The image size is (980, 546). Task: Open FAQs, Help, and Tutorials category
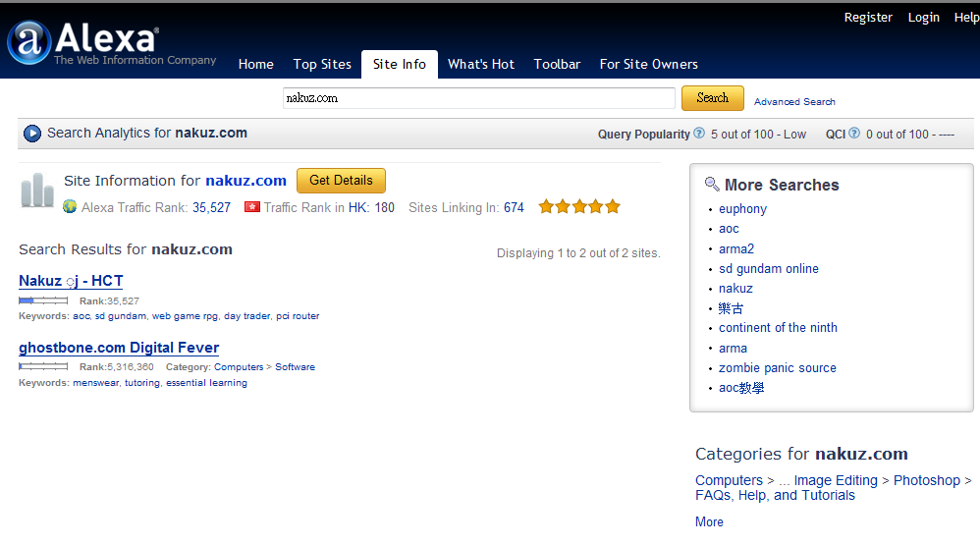(775, 495)
